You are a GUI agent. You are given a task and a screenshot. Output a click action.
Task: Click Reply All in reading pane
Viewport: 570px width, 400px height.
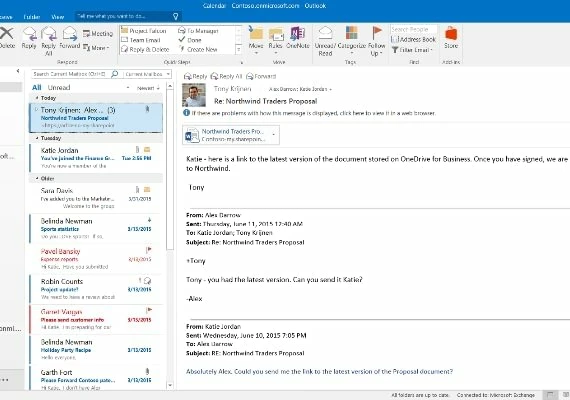pyautogui.click(x=226, y=76)
